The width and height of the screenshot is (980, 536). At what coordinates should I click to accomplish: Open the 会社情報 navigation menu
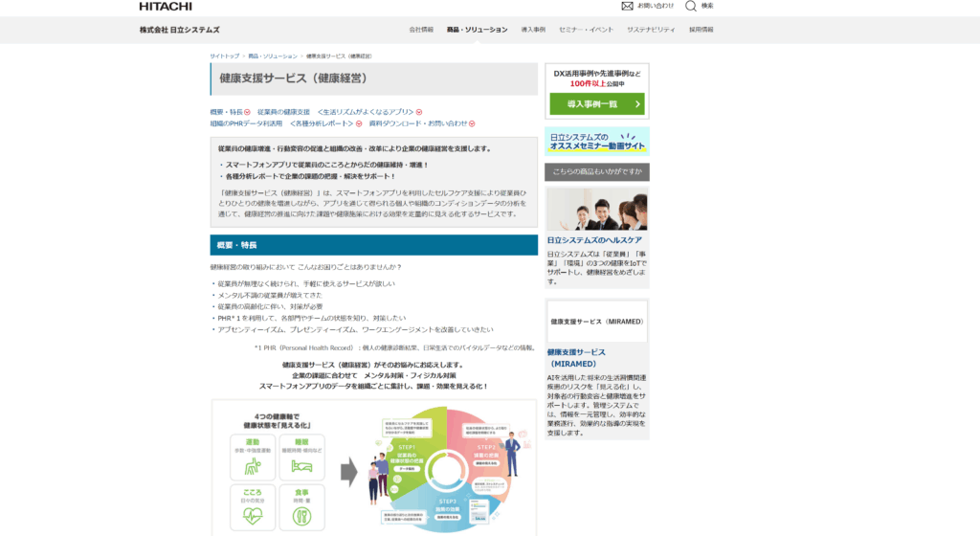pos(421,30)
